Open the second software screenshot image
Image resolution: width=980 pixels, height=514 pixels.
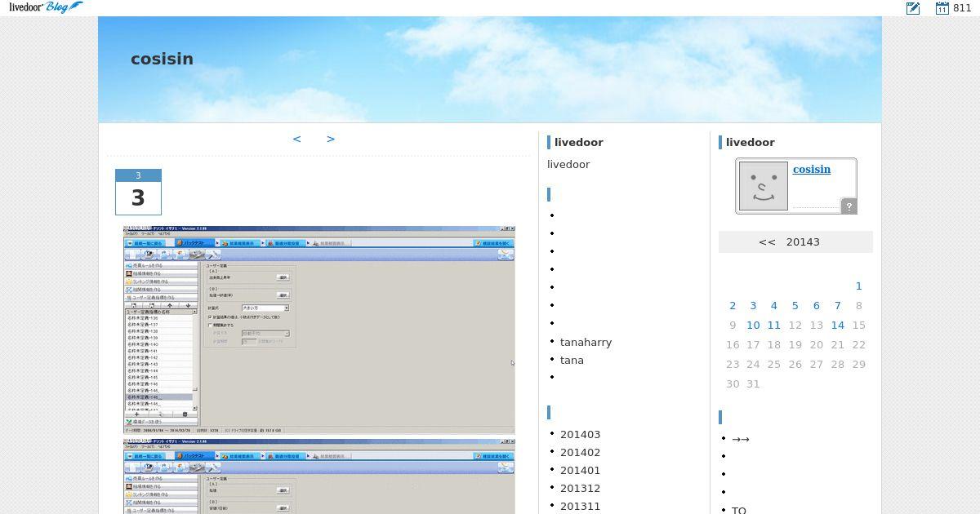pyautogui.click(x=319, y=476)
